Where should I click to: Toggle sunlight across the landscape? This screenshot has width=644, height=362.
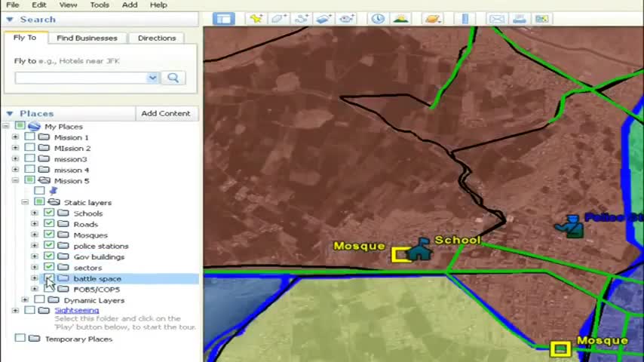(401, 19)
